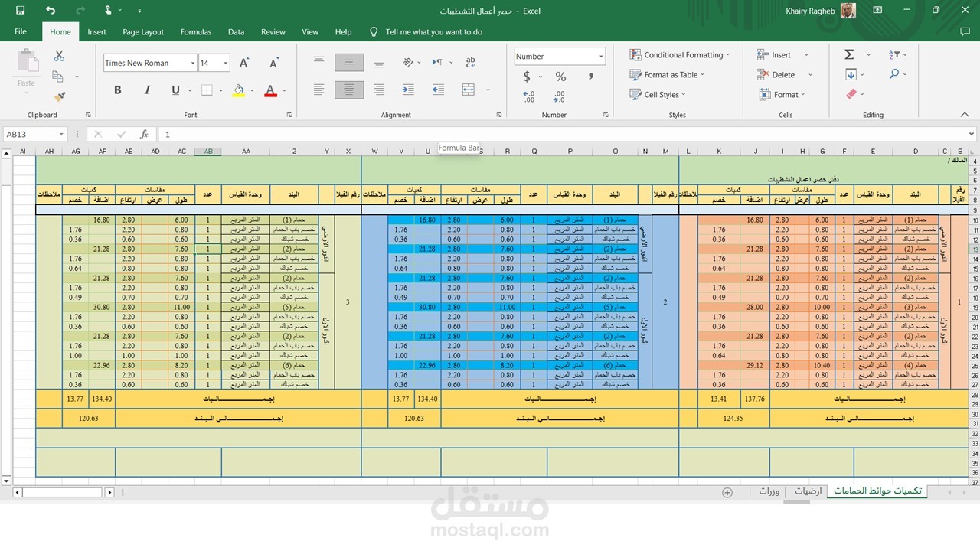This screenshot has width=980, height=551.
Task: Open the font name dropdown
Action: [192, 63]
